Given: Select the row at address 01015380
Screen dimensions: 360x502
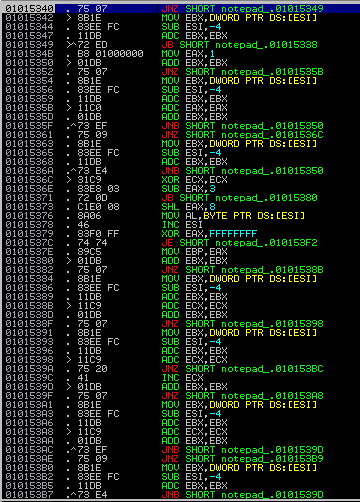Looking at the screenshot, I should click(x=180, y=260).
